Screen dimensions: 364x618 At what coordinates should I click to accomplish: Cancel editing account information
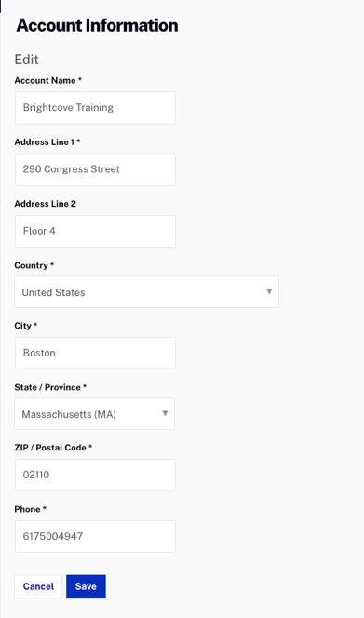click(38, 586)
